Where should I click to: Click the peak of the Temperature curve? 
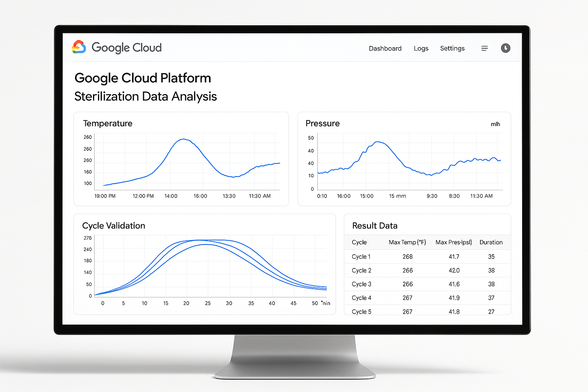(x=184, y=139)
